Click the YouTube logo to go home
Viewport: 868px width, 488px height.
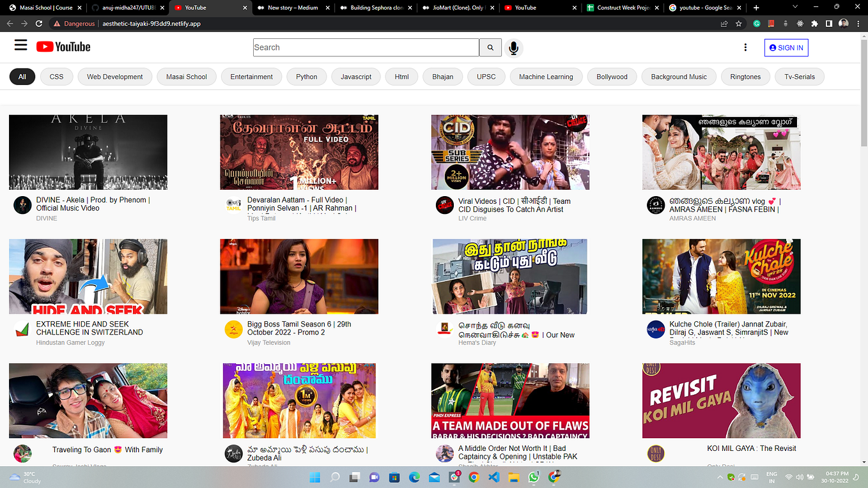coord(63,46)
